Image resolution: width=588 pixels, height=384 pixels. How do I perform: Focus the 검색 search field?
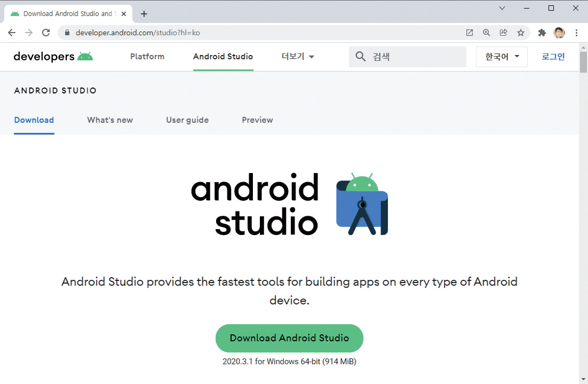(x=408, y=57)
